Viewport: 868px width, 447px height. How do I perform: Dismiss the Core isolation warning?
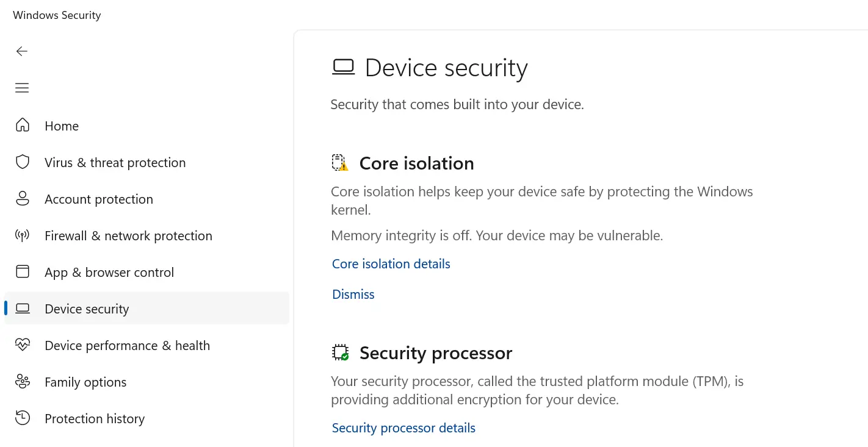point(353,295)
